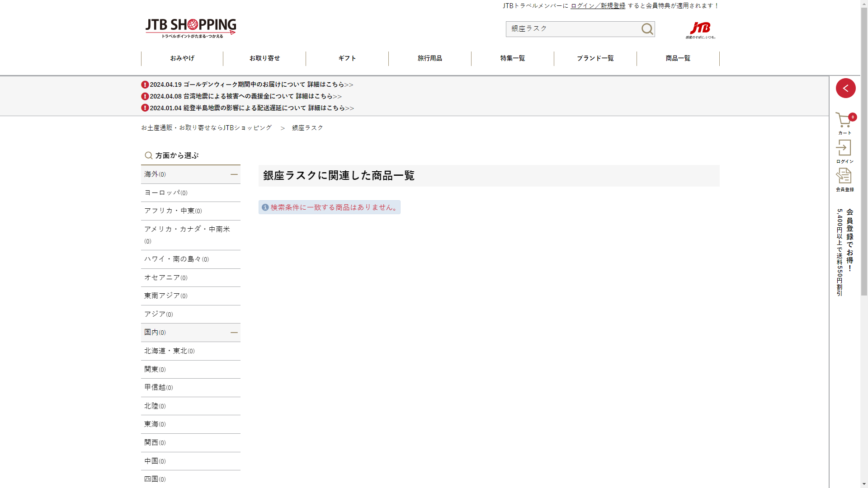Click the Golden Week notice alert icon
This screenshot has height=488, width=868.
(x=145, y=84)
